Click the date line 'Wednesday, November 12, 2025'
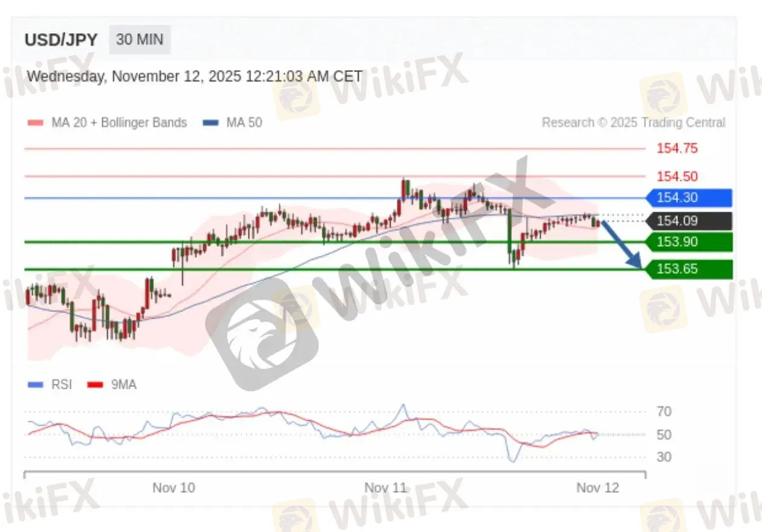This screenshot has width=762, height=532. (x=195, y=77)
